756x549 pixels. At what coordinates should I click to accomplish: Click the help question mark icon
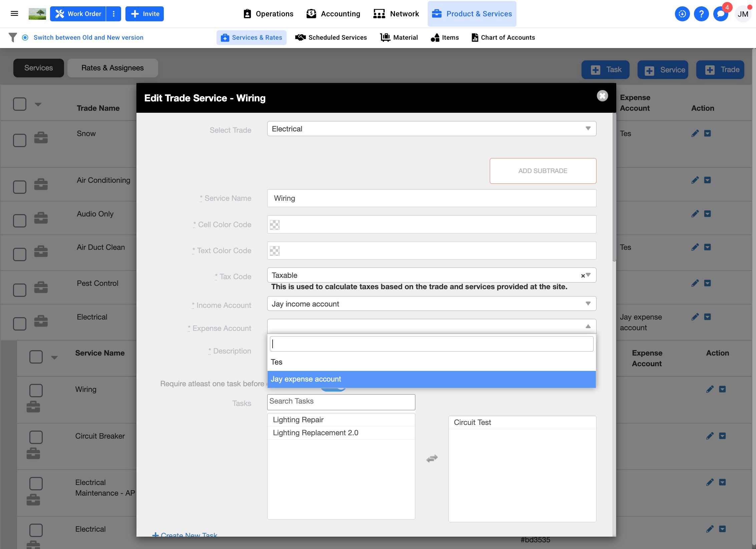(x=701, y=14)
